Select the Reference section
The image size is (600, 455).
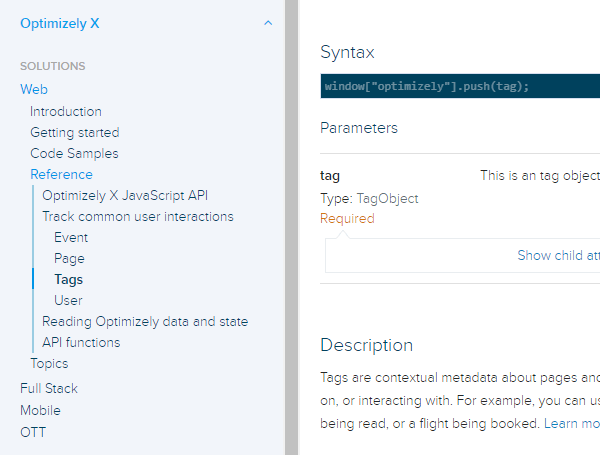point(61,174)
